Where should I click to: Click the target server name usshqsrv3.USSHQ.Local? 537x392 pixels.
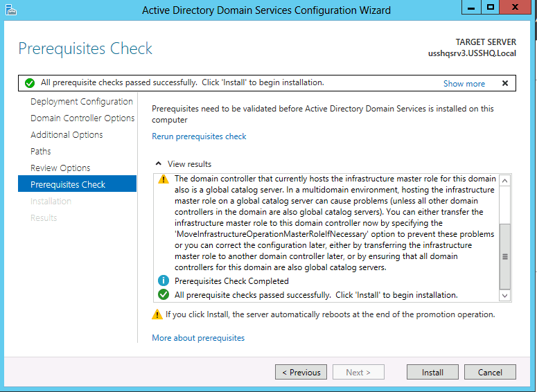coord(472,53)
